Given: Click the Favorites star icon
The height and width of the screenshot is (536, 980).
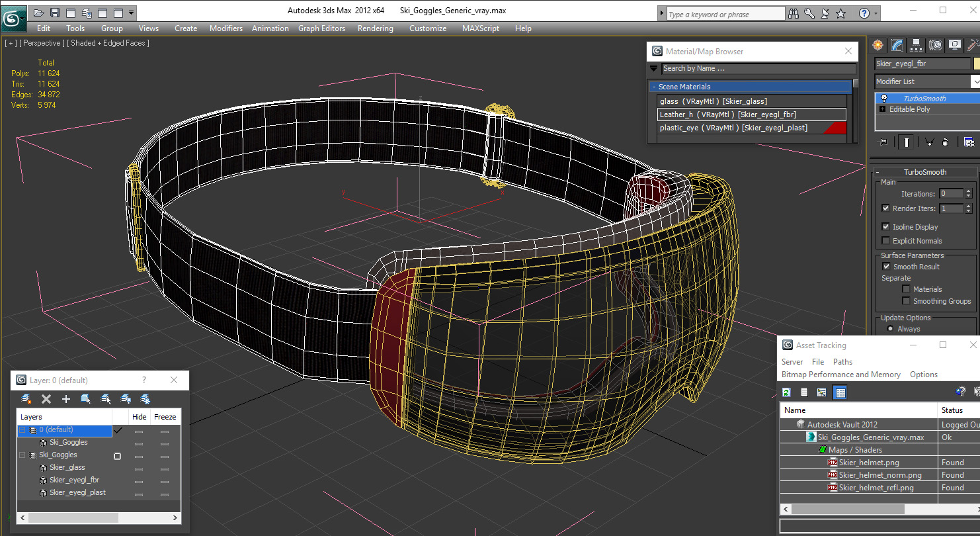Looking at the screenshot, I should pos(841,13).
